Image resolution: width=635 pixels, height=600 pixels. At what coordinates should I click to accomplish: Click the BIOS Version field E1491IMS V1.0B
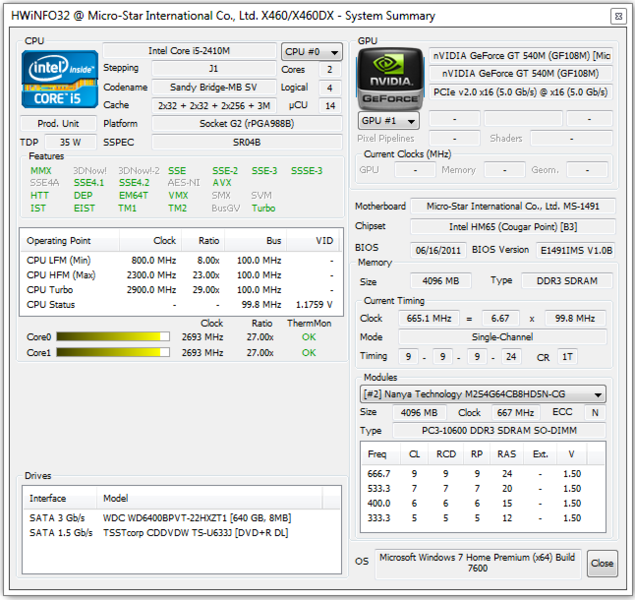576,250
